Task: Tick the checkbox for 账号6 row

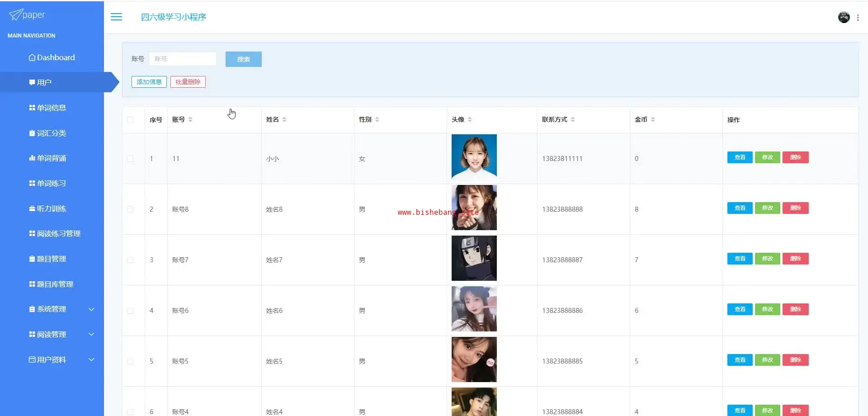Action: point(130,311)
